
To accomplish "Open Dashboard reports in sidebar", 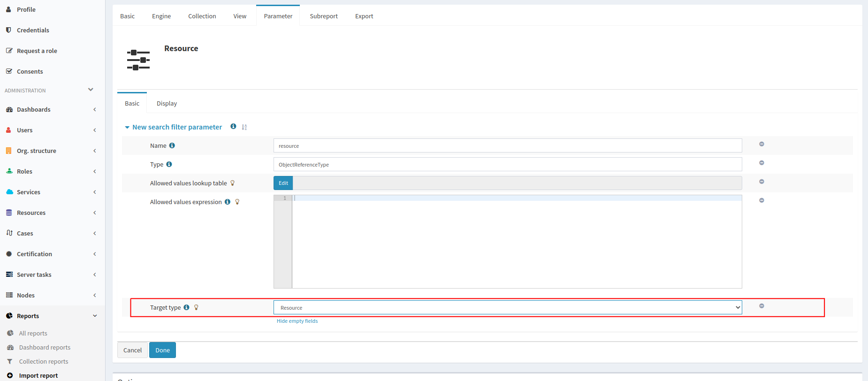I will pos(45,347).
